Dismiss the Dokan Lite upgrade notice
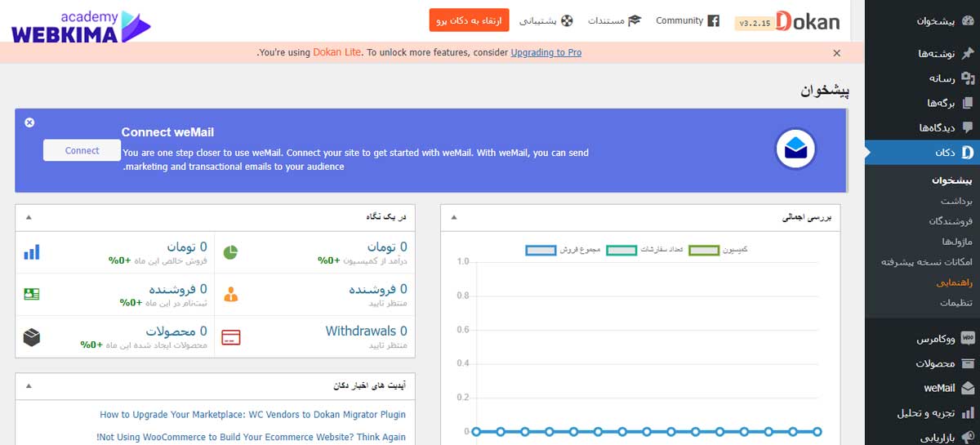The width and height of the screenshot is (980, 445). tap(836, 53)
